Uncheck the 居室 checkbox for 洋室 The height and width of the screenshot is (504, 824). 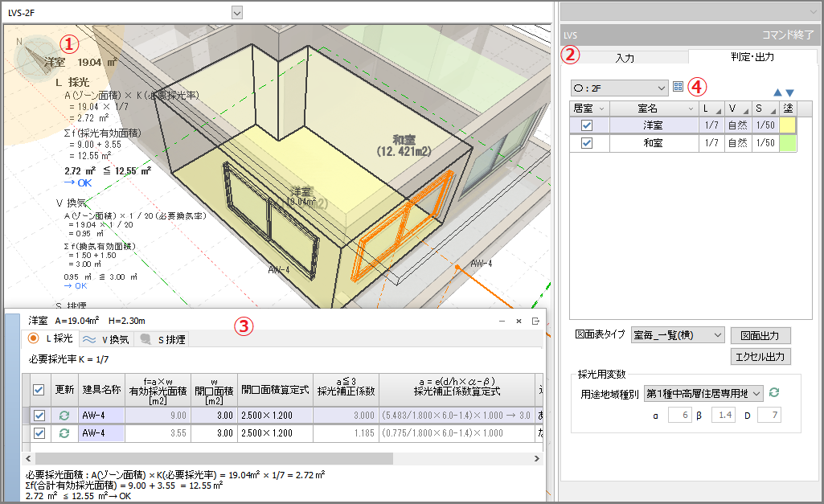[587, 125]
